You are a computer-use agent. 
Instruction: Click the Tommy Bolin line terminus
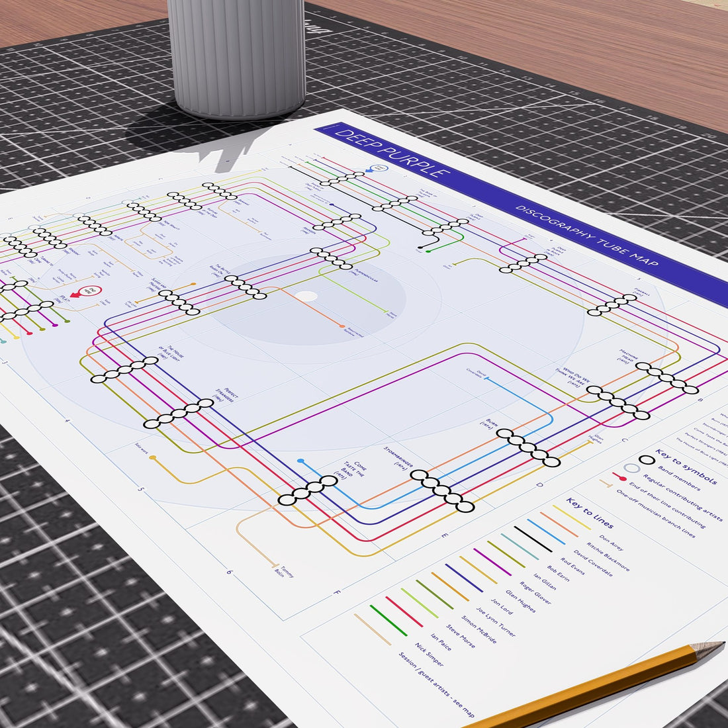[x=275, y=565]
